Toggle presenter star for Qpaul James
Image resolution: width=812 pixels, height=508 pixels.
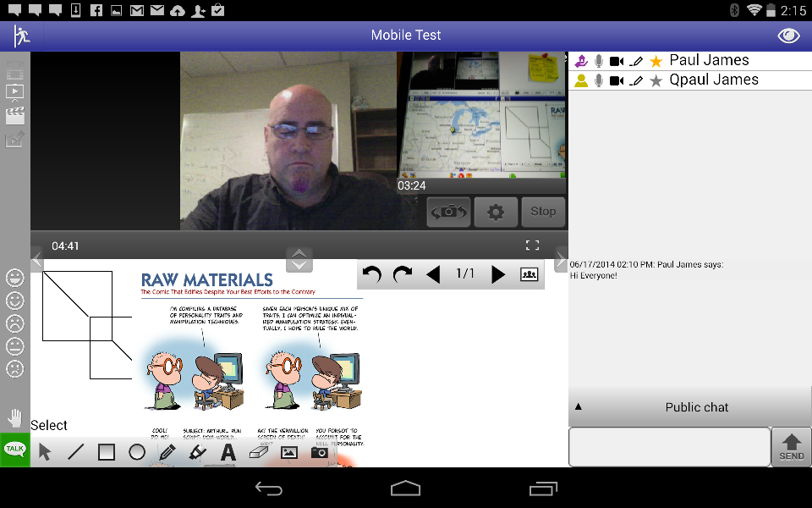656,81
